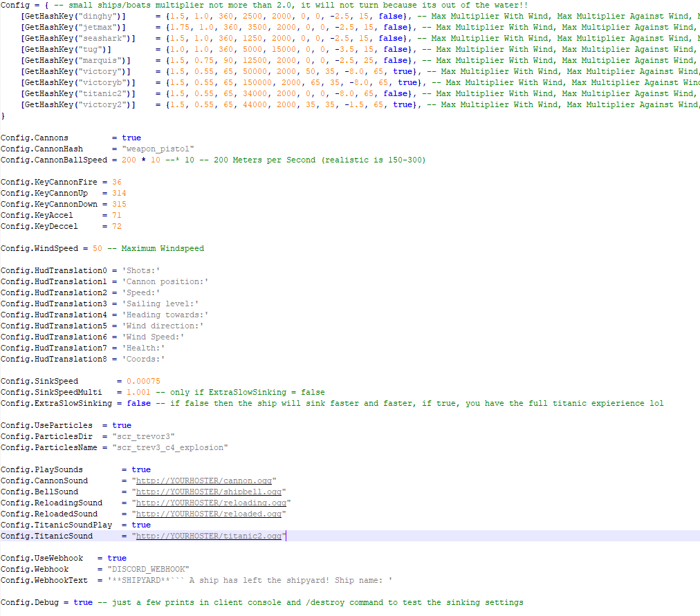Screen dimensions: 700x616
Task: Click the Config.KeyCannonFire value 36
Action: (116, 182)
